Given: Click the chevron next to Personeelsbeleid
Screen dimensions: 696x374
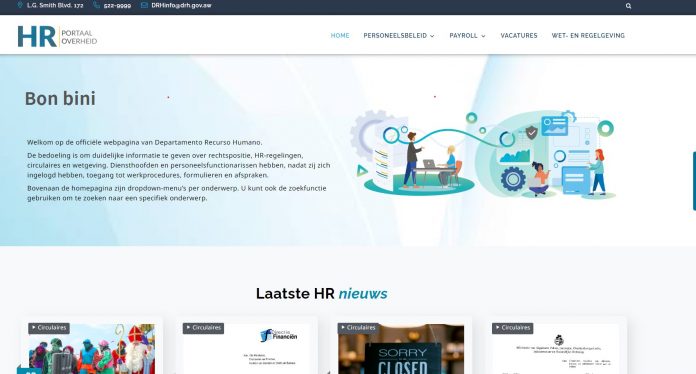Looking at the screenshot, I should pos(432,36).
